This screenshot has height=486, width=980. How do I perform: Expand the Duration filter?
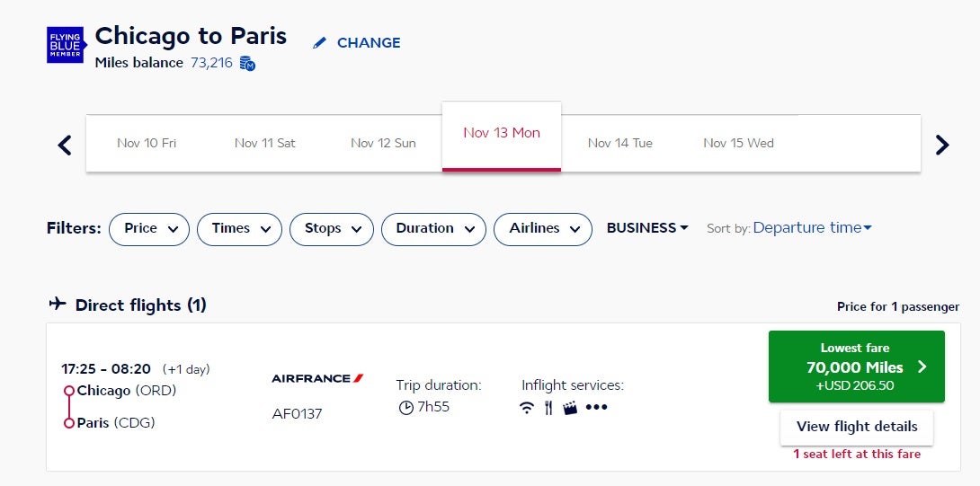(433, 229)
